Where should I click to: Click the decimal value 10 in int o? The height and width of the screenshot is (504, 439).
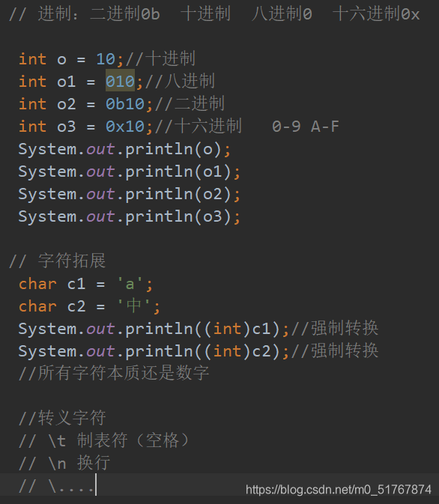(106, 59)
